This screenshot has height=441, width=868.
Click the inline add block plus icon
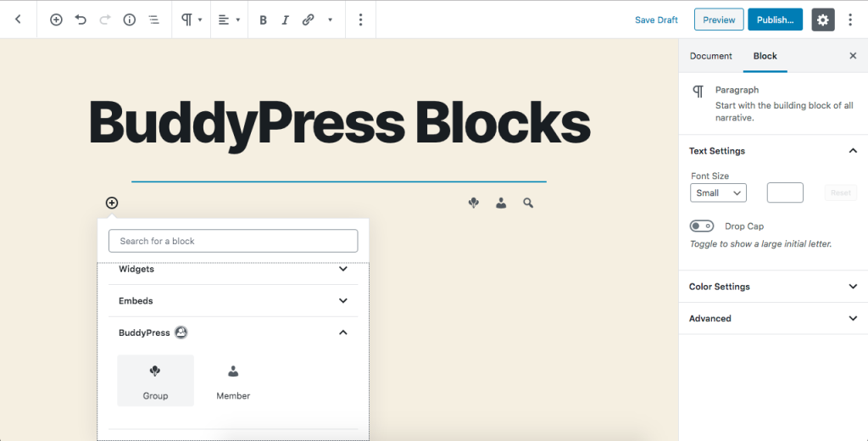(112, 203)
